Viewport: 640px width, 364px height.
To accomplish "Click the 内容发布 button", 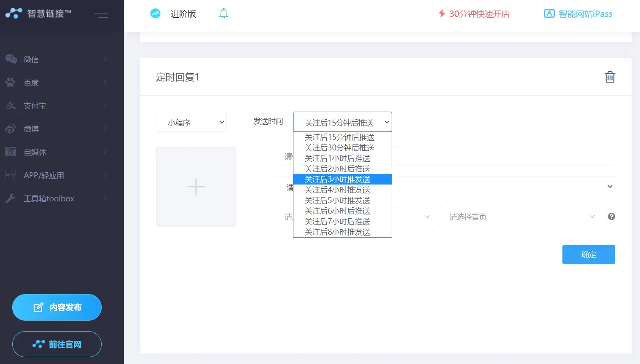I will [57, 308].
